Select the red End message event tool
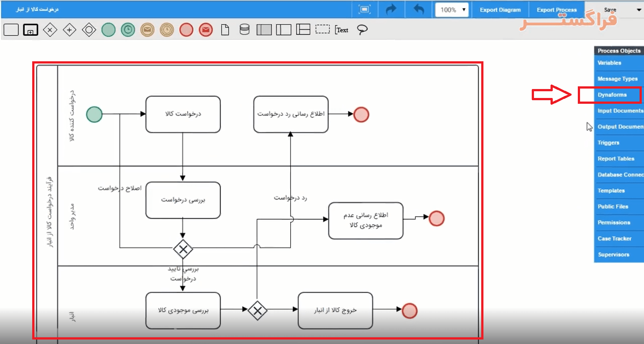Image resolution: width=644 pixels, height=344 pixels. click(x=206, y=30)
